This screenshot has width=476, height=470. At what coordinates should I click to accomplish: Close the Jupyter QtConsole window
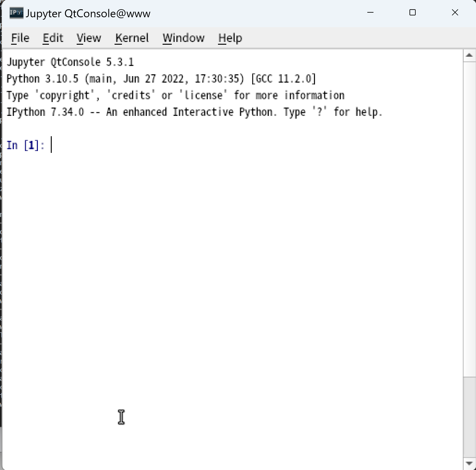[455, 13]
